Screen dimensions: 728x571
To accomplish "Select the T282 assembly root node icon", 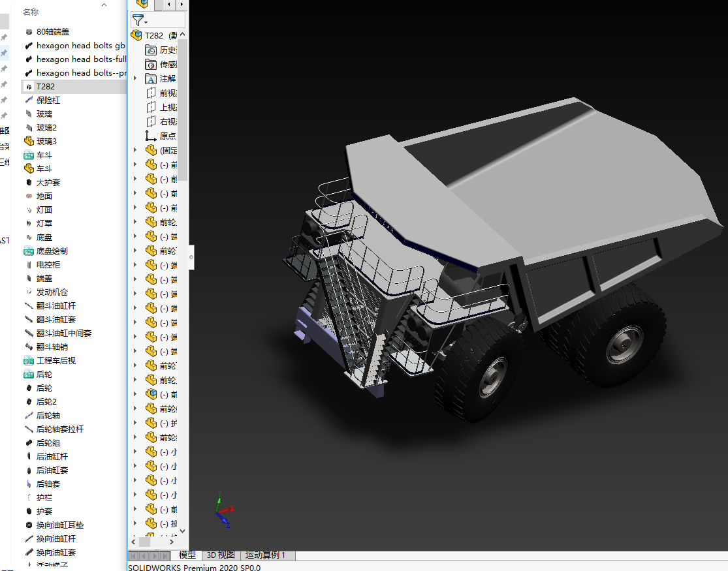I will pyautogui.click(x=136, y=35).
